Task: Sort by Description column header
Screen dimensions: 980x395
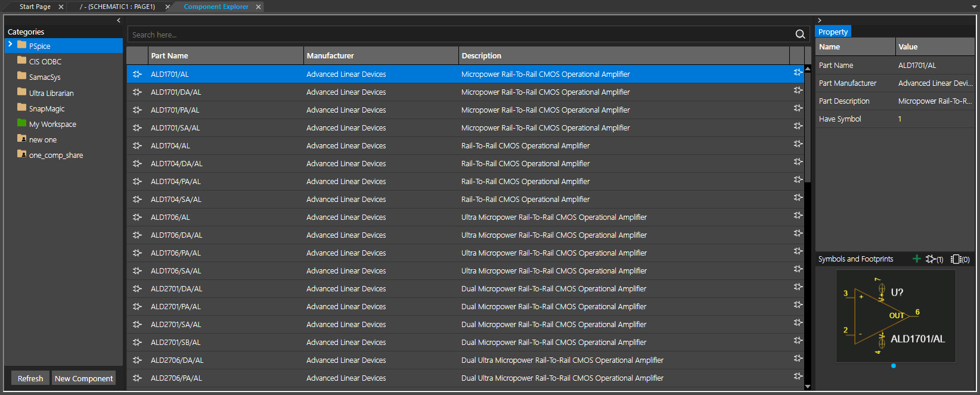Action: coord(624,55)
